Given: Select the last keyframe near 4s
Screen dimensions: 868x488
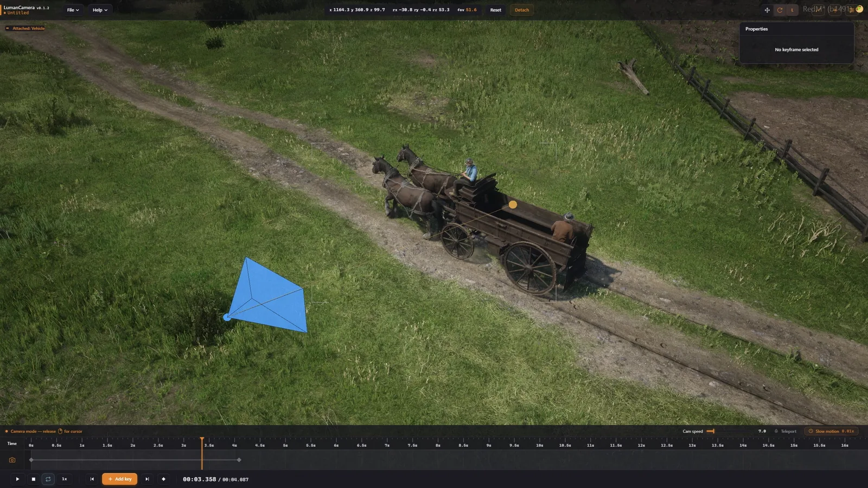Looking at the screenshot, I should click(x=239, y=460).
